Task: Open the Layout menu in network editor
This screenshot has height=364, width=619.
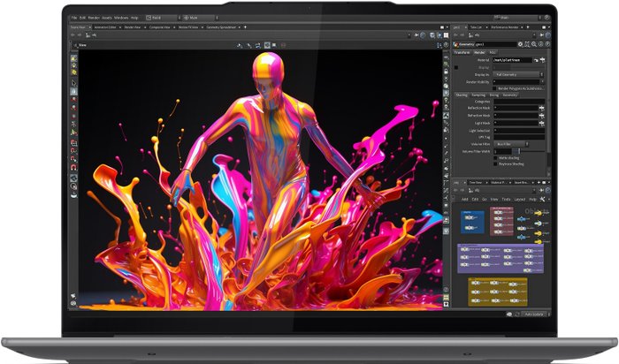Action: [x=519, y=200]
